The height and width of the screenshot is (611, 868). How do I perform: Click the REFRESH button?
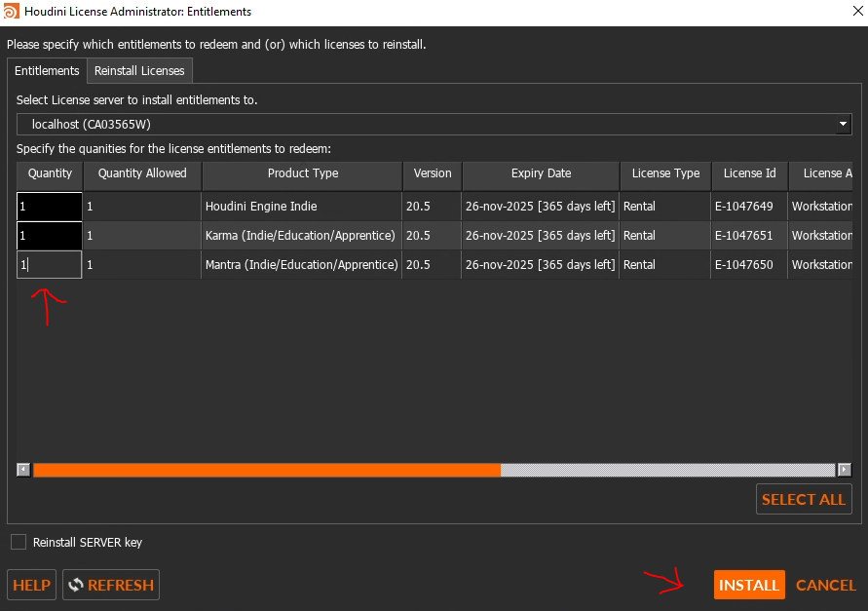coord(111,585)
